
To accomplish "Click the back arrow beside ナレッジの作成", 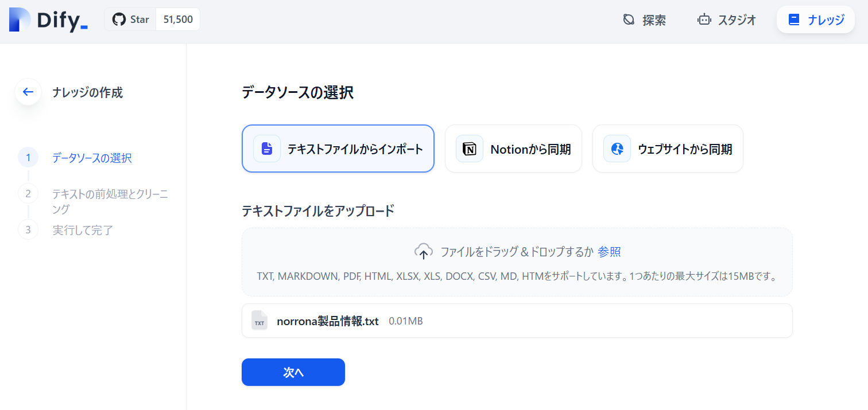I will [28, 92].
